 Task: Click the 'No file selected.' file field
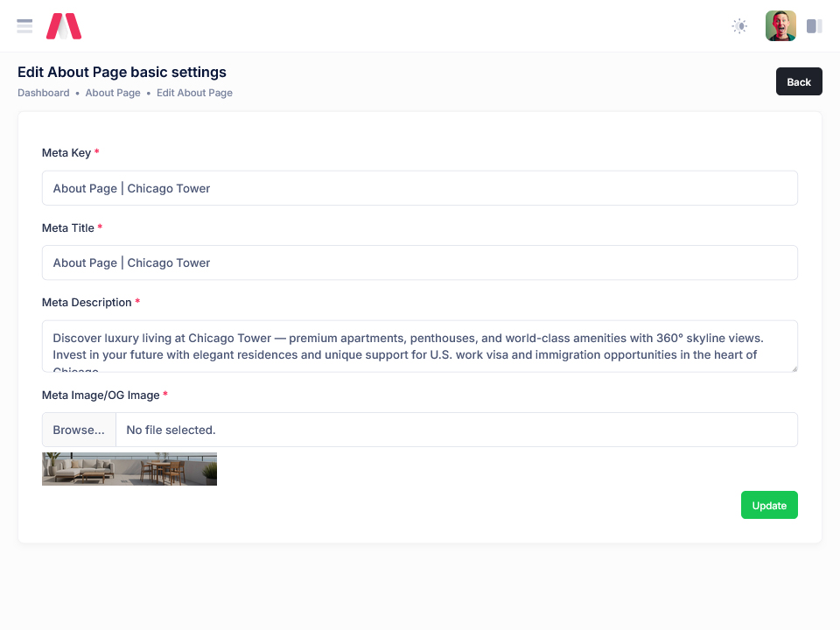(455, 430)
